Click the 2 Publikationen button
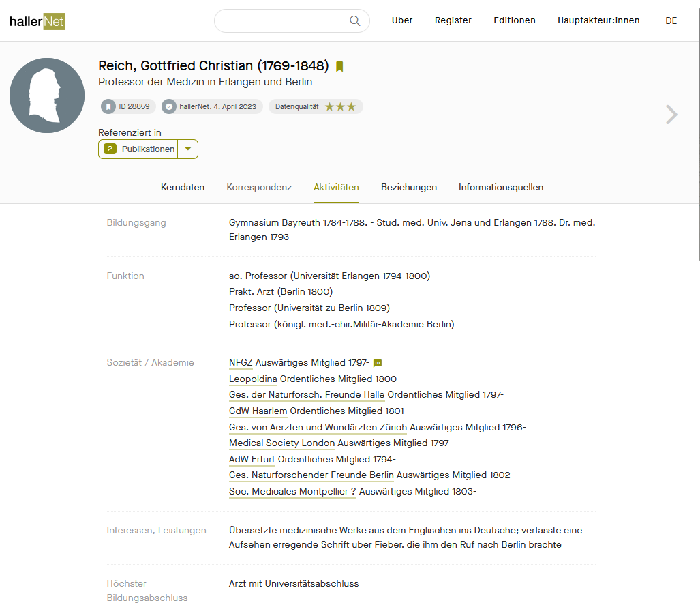Screen dimensions: 700x603 139,149
